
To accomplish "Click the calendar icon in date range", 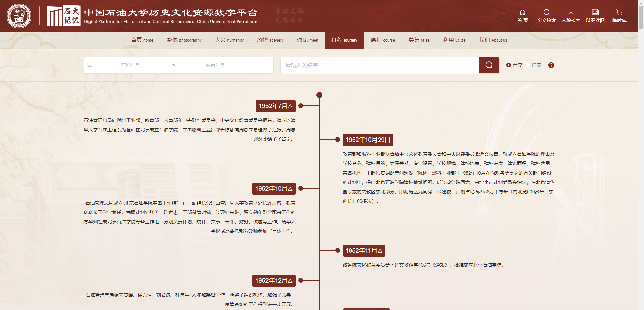I will pos(90,65).
